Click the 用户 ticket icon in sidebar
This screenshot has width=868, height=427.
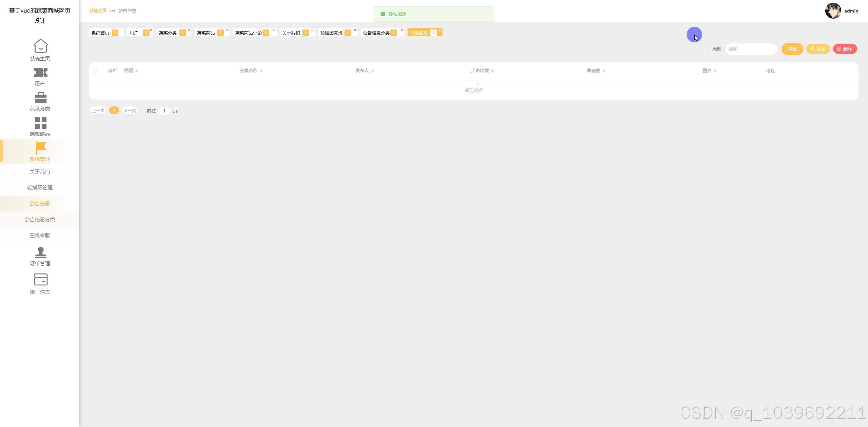click(x=40, y=73)
